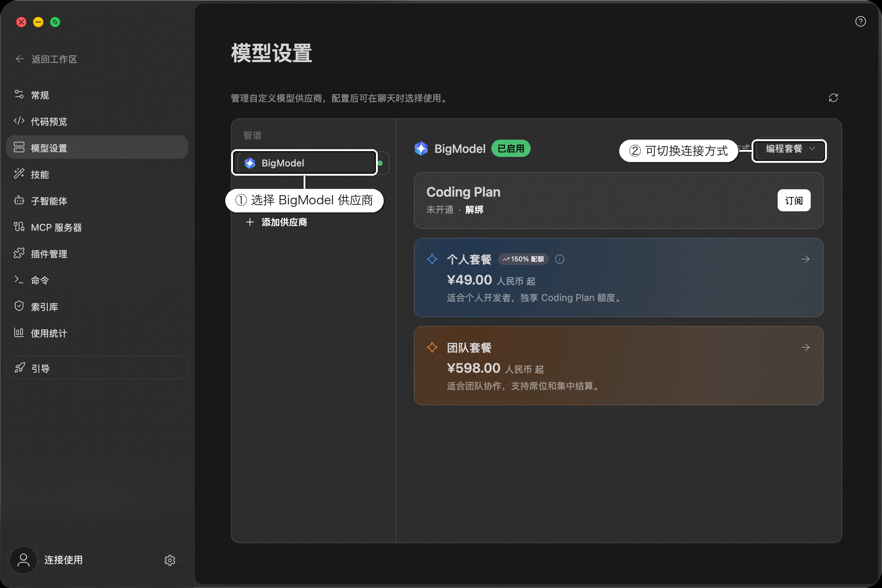Click the 未开通 status text
The image size is (882, 588).
coord(440,209)
